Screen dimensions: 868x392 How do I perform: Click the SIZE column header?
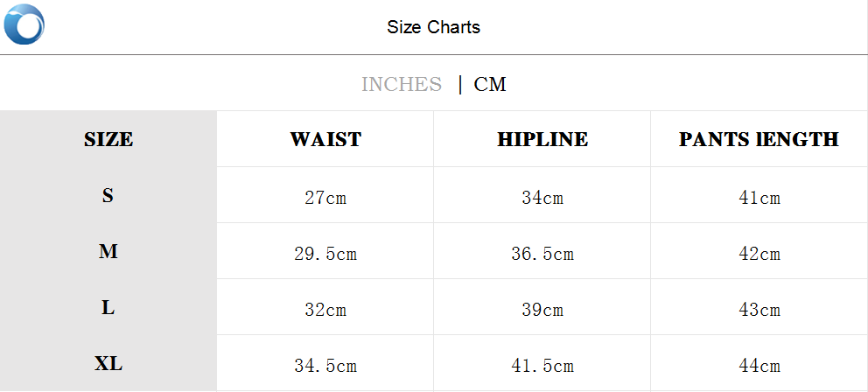(108, 139)
